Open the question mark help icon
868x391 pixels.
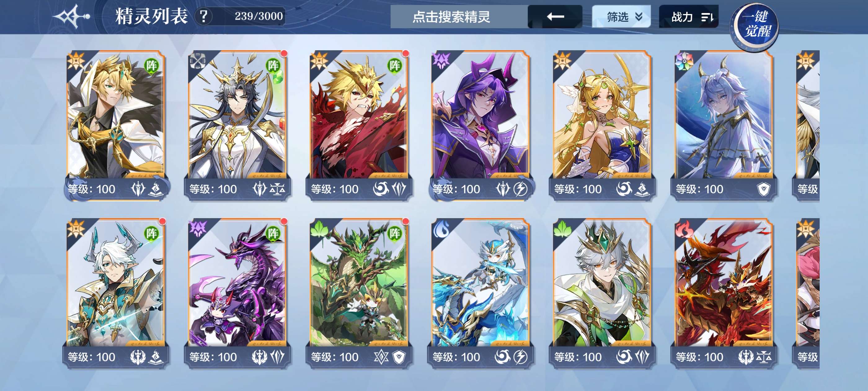point(204,16)
